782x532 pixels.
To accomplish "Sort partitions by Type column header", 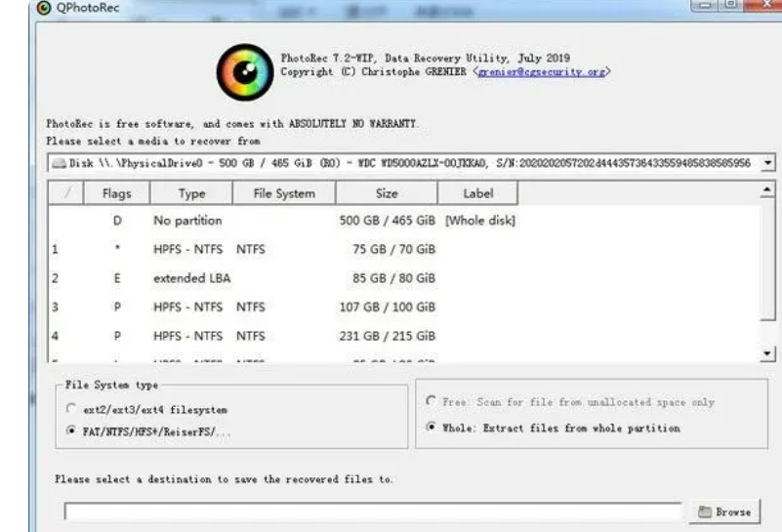I will [192, 193].
